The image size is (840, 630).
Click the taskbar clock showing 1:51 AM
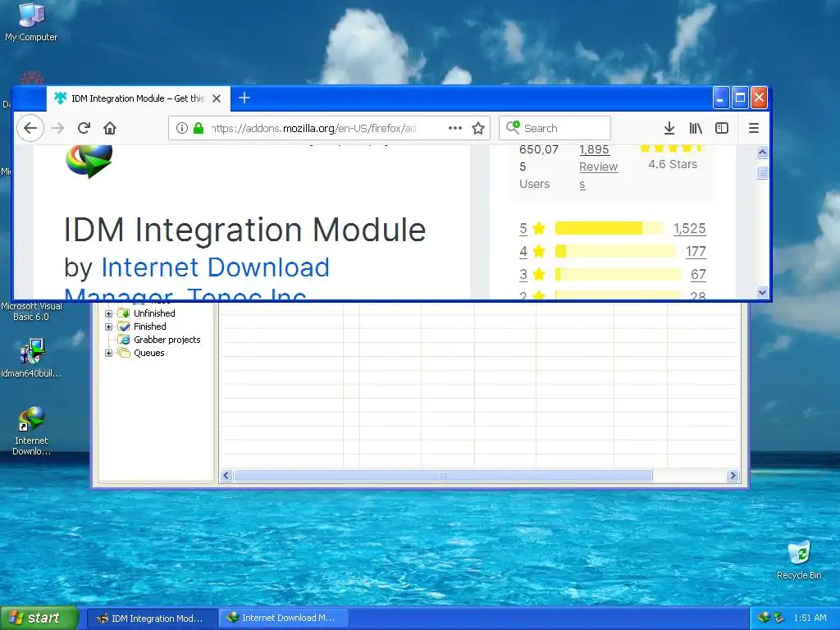[810, 618]
